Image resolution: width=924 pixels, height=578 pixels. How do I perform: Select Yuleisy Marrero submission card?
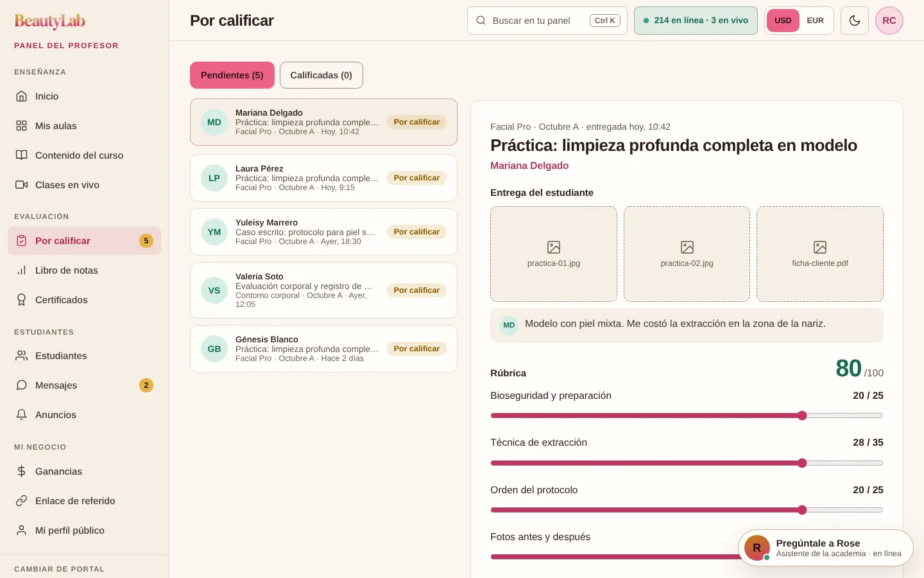[323, 232]
